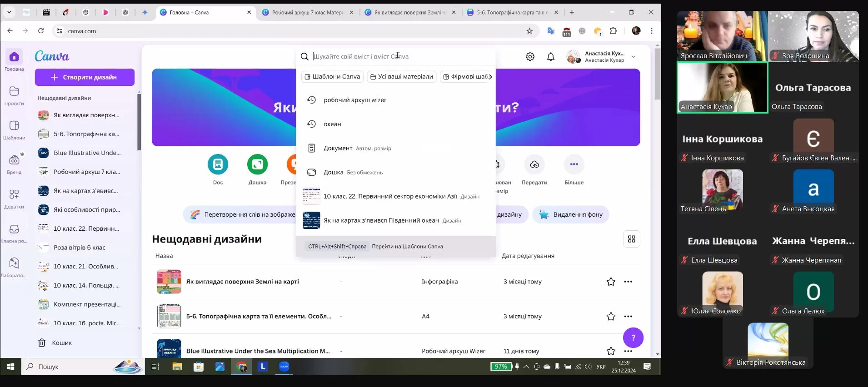
Task: Click the Видалення фону chip
Action: coord(571,214)
